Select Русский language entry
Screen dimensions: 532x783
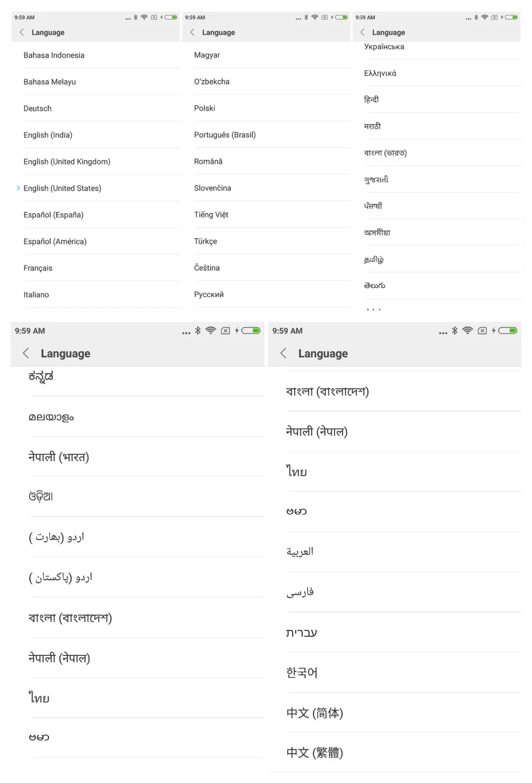(x=266, y=295)
